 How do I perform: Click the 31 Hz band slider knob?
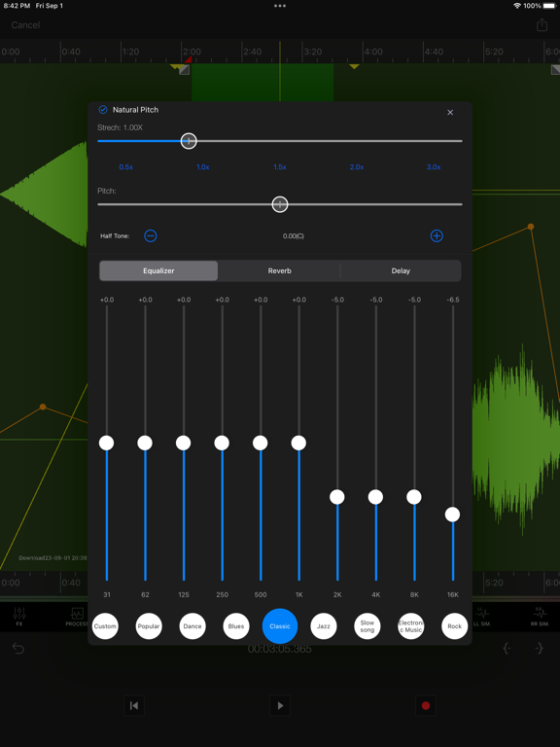click(x=107, y=444)
